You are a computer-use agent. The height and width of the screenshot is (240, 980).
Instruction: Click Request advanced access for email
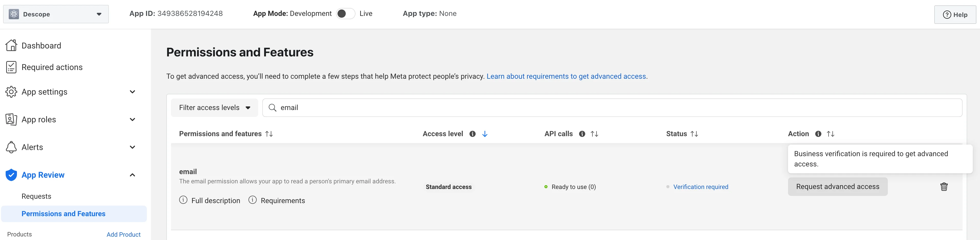[x=838, y=186]
